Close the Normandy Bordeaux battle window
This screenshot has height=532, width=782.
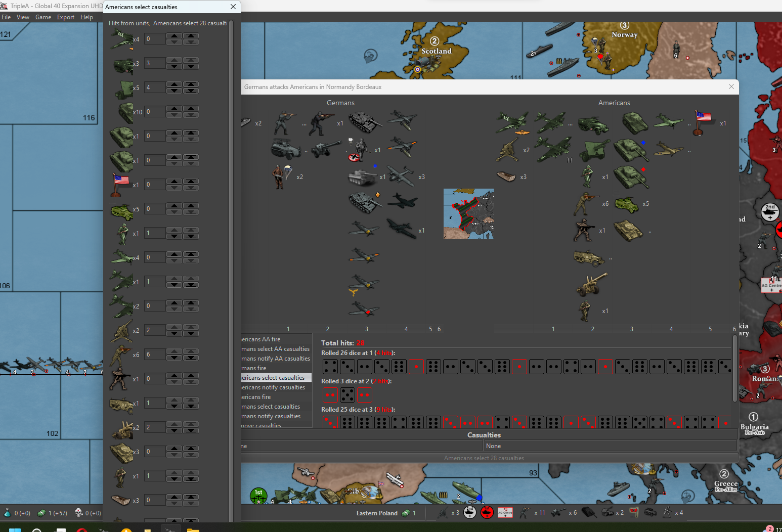[731, 86]
